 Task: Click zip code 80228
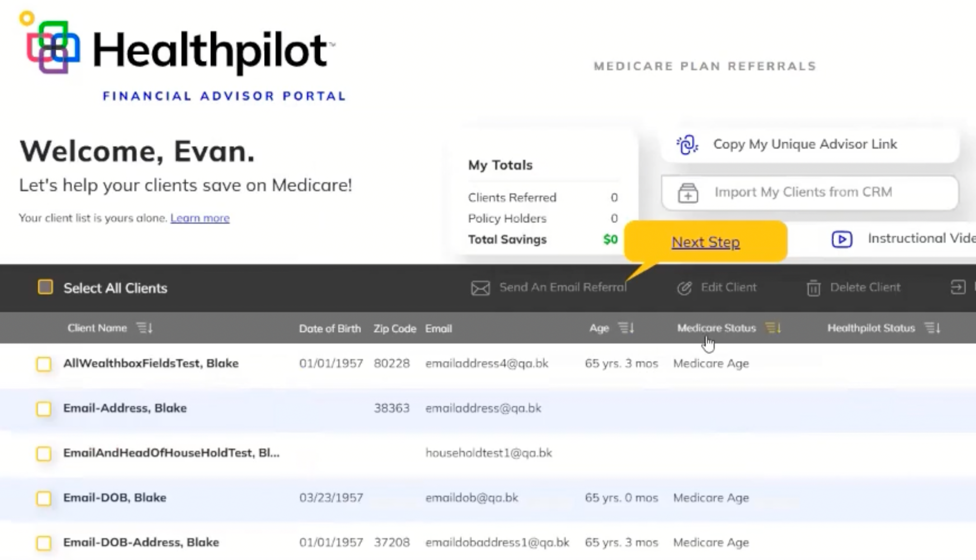(392, 364)
